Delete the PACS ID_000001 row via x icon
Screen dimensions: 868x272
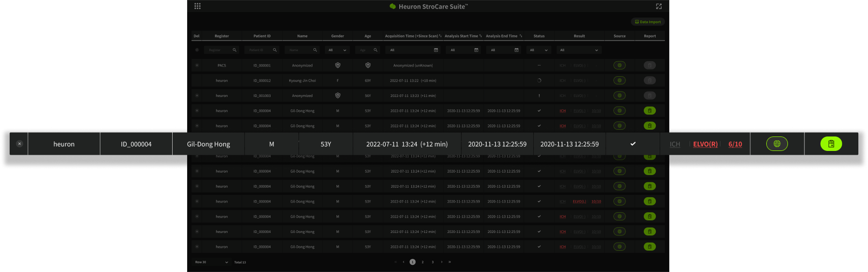tap(197, 65)
